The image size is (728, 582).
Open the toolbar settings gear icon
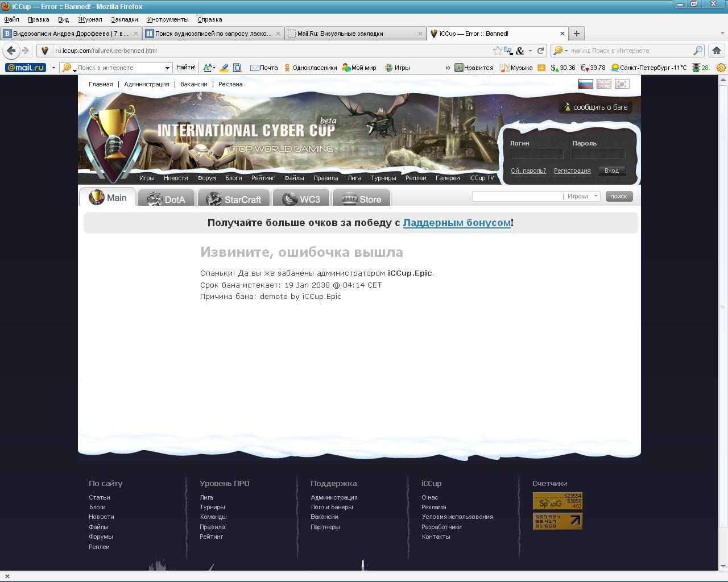pos(721,68)
